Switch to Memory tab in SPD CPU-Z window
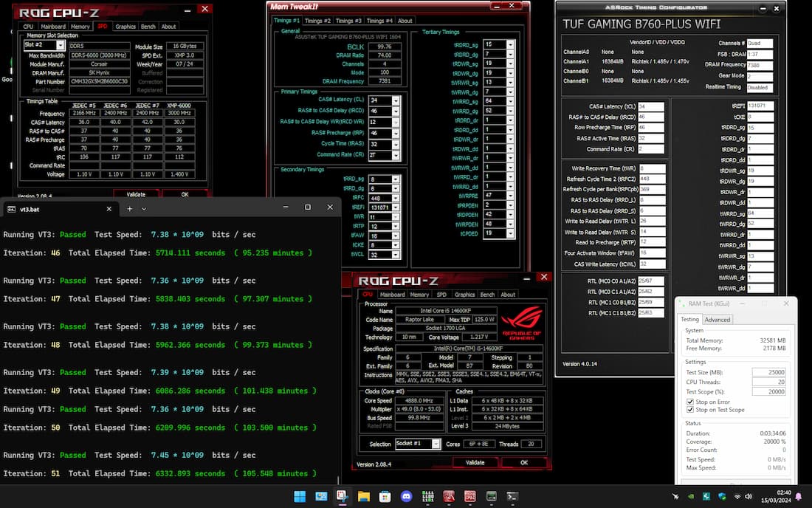 click(80, 27)
